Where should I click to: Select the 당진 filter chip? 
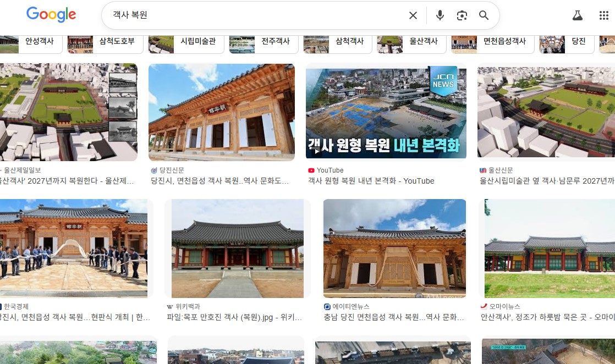pos(567,44)
